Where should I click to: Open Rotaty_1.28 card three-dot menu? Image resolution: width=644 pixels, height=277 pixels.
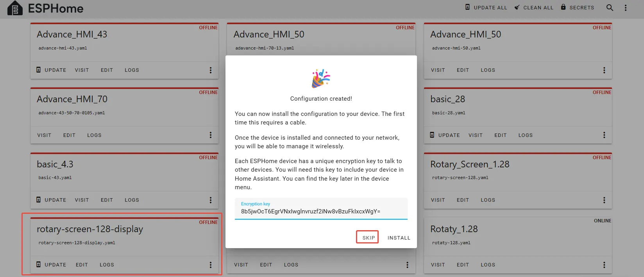pos(604,265)
